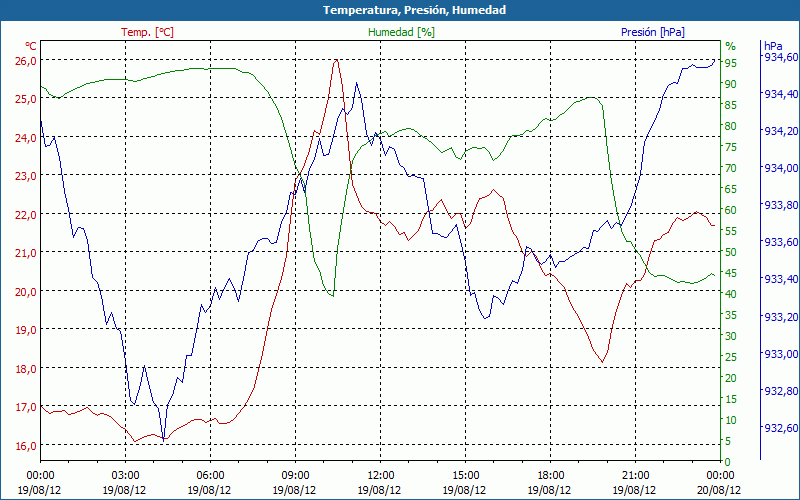The height and width of the screenshot is (500, 800).
Task: Click the '934,00' pressure axis value
Action: (780, 169)
